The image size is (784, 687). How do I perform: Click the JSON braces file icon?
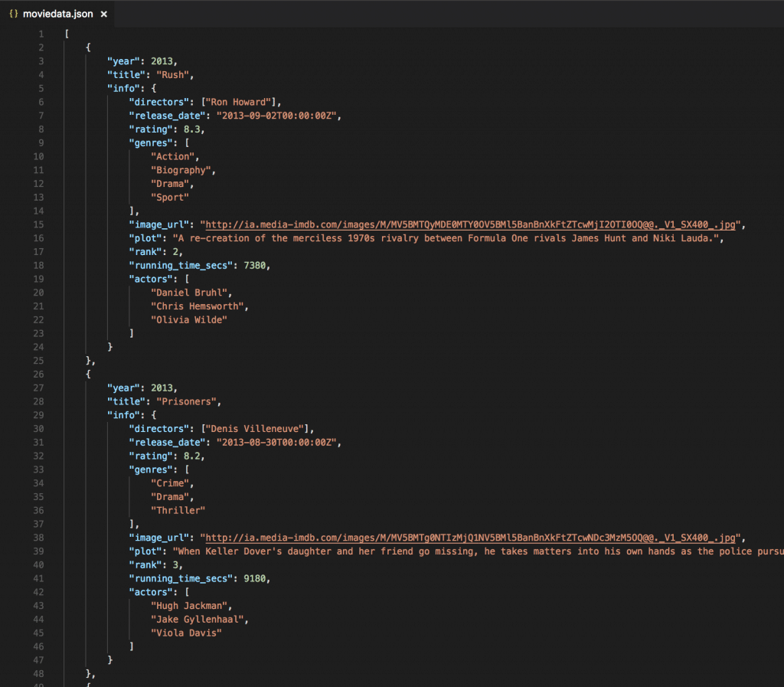click(x=14, y=14)
